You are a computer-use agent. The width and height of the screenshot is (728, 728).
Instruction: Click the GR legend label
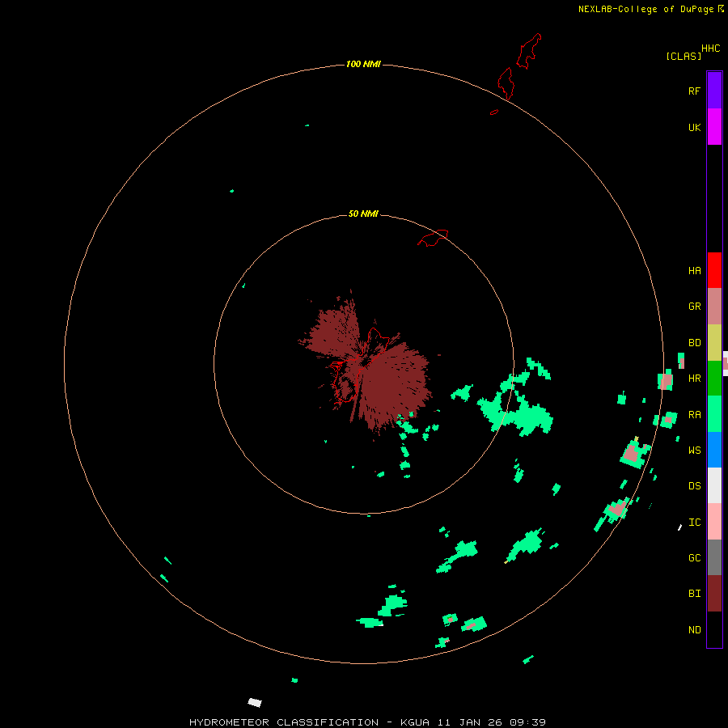[x=694, y=307]
